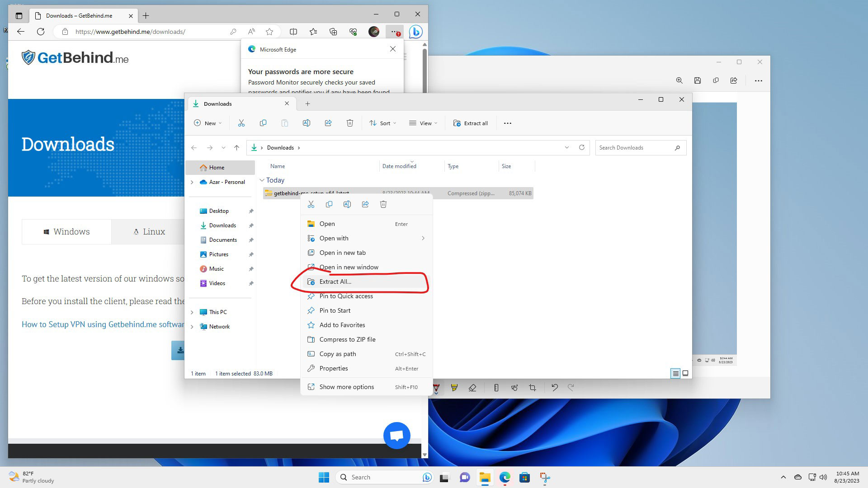This screenshot has width=868, height=488.
Task: Click taskbar Search box
Action: tap(384, 477)
